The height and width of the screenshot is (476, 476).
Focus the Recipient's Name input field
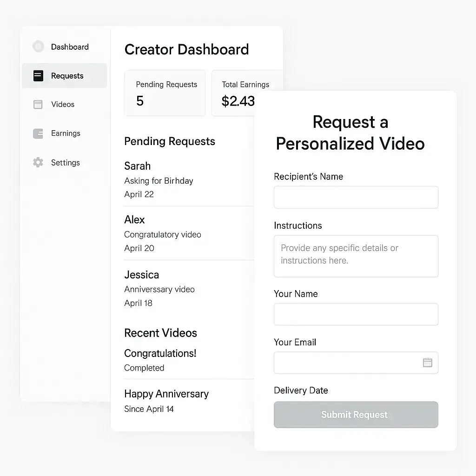click(x=356, y=197)
